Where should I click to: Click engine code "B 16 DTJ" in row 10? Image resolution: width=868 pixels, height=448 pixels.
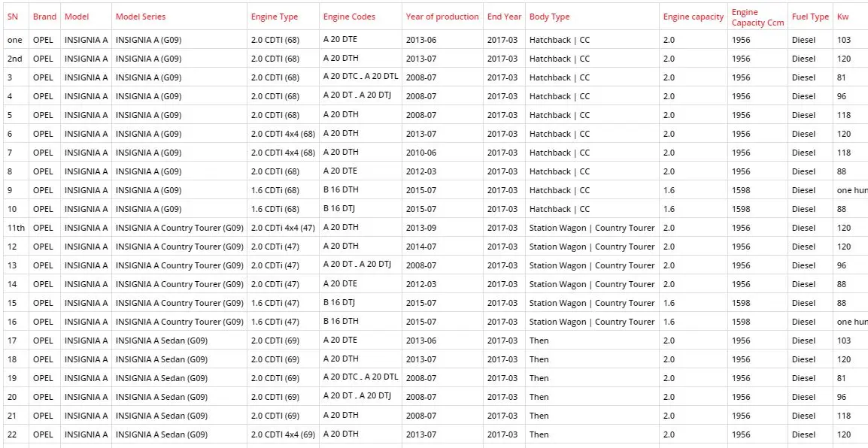[x=339, y=208]
